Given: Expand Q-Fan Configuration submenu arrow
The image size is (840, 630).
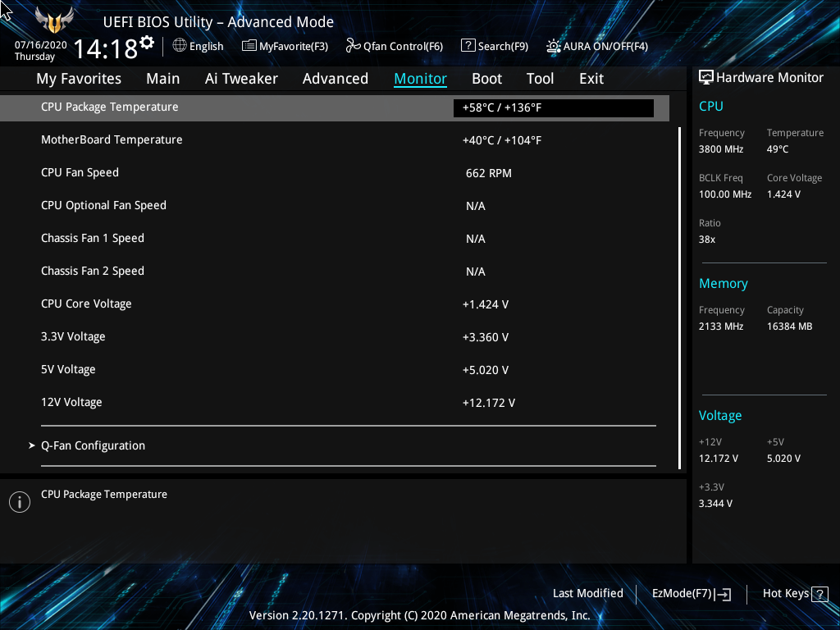Looking at the screenshot, I should coord(32,445).
